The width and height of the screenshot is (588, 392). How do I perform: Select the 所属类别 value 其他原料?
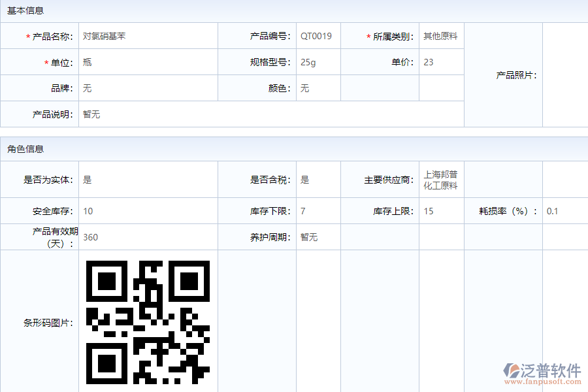[440, 36]
